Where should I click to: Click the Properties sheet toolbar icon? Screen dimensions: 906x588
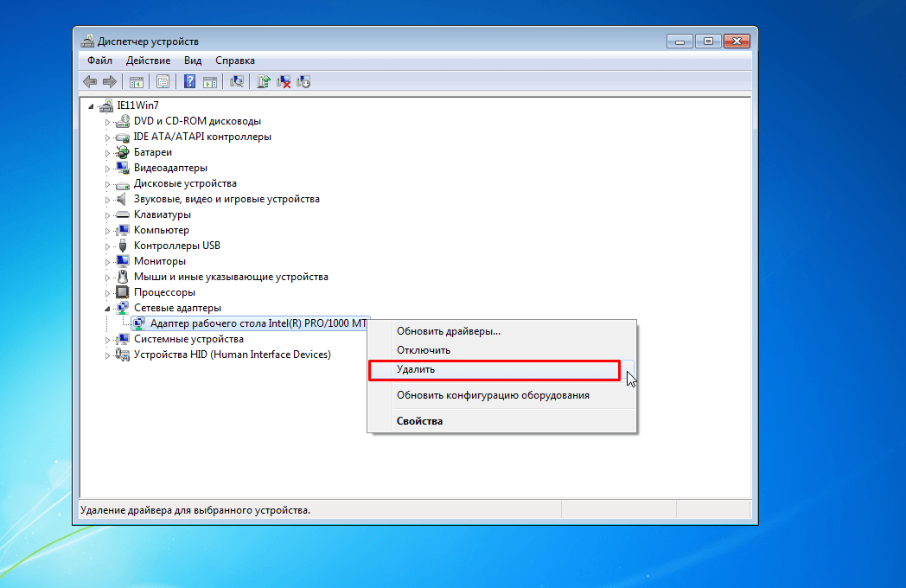tap(163, 81)
